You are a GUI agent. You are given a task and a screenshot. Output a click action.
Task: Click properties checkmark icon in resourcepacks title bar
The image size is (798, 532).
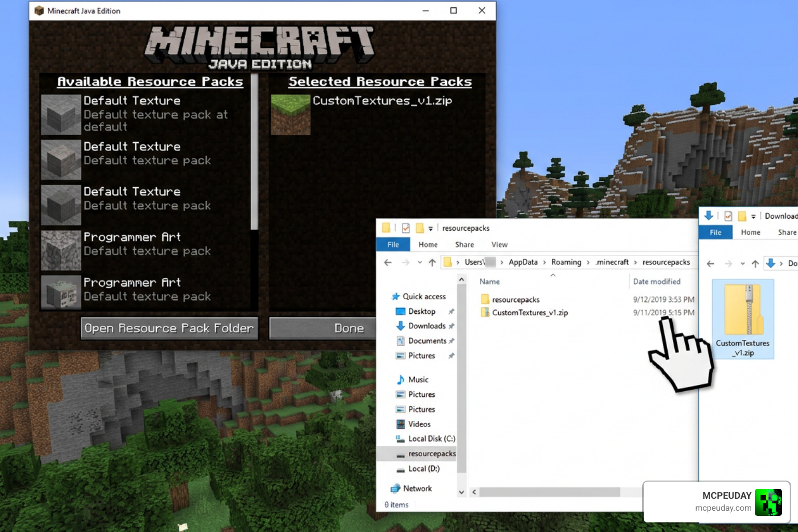coord(406,228)
